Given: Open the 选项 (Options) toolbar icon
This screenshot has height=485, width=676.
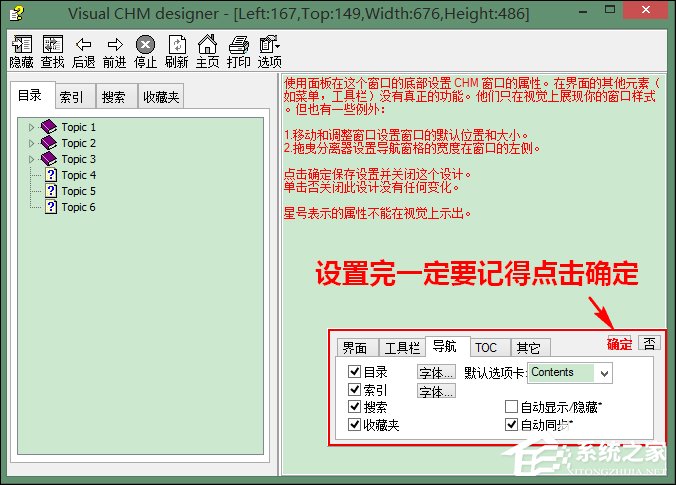Looking at the screenshot, I should tap(269, 44).
